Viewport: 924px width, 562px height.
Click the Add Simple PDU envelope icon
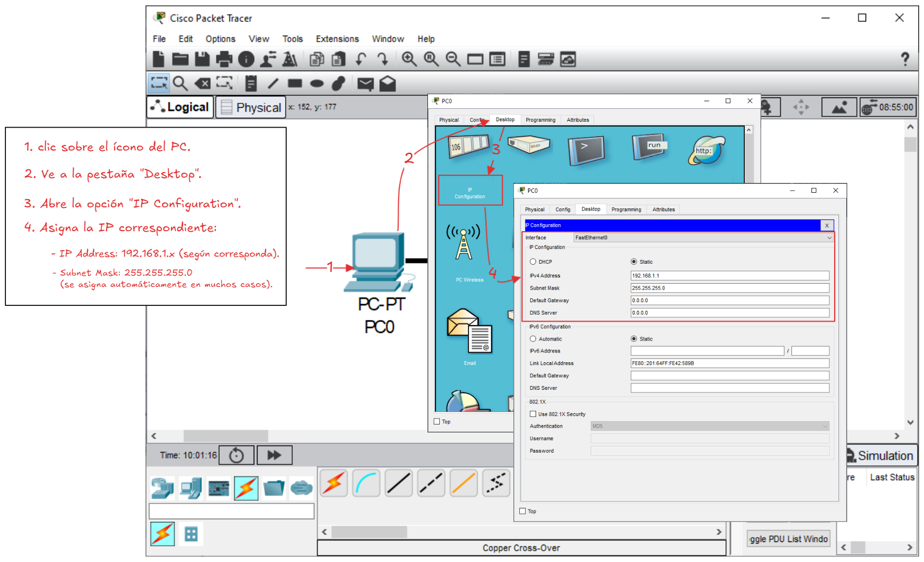(365, 83)
